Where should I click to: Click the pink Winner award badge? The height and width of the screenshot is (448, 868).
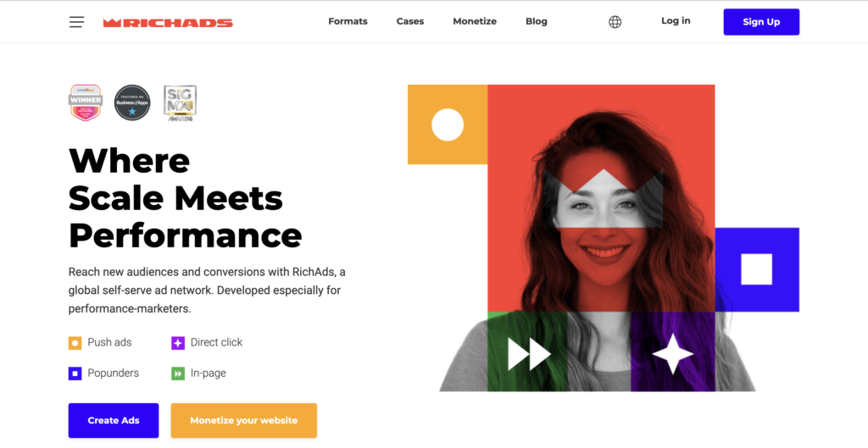[86, 102]
